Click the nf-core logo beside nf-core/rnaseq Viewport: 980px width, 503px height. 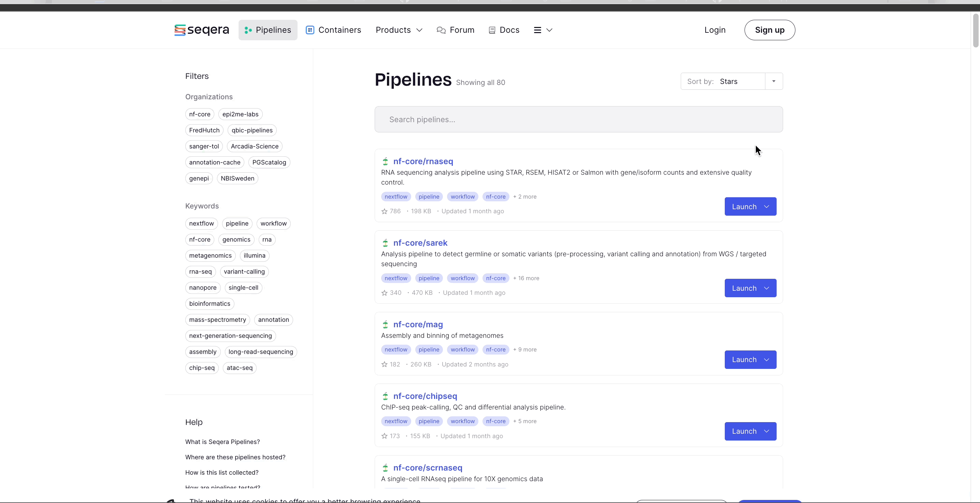point(385,161)
